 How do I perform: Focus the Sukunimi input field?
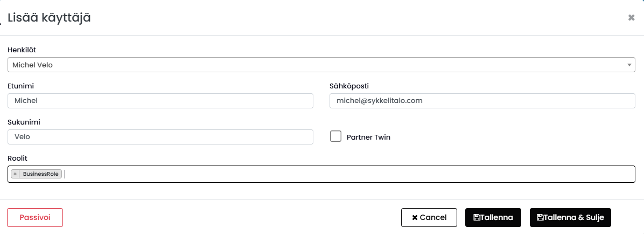(x=160, y=137)
